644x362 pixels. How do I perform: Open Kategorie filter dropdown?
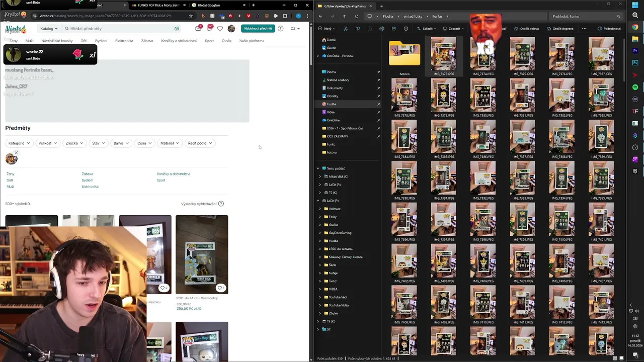click(x=19, y=143)
